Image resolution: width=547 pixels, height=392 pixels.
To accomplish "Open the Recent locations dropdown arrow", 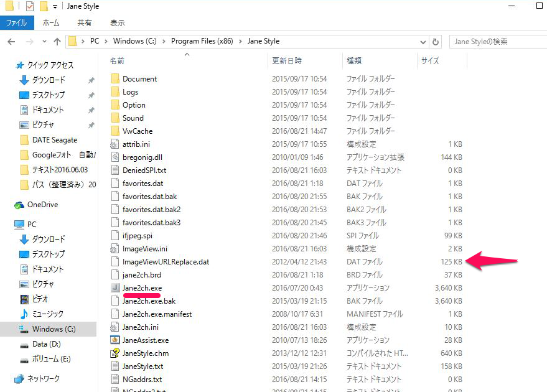I will pyautogui.click(x=44, y=42).
